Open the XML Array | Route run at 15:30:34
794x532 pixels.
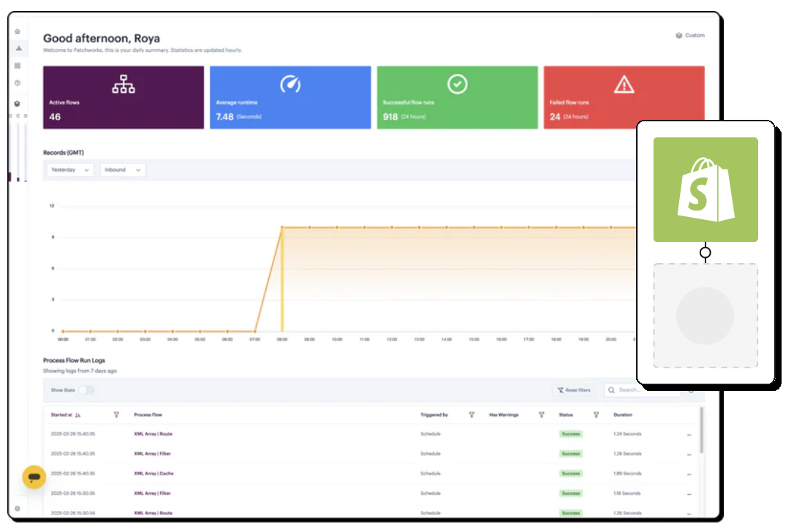click(153, 513)
